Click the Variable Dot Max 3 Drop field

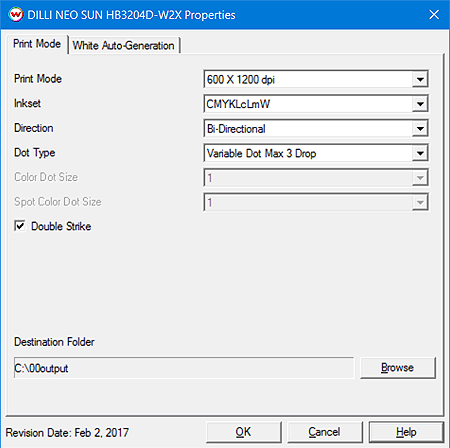[x=315, y=153]
